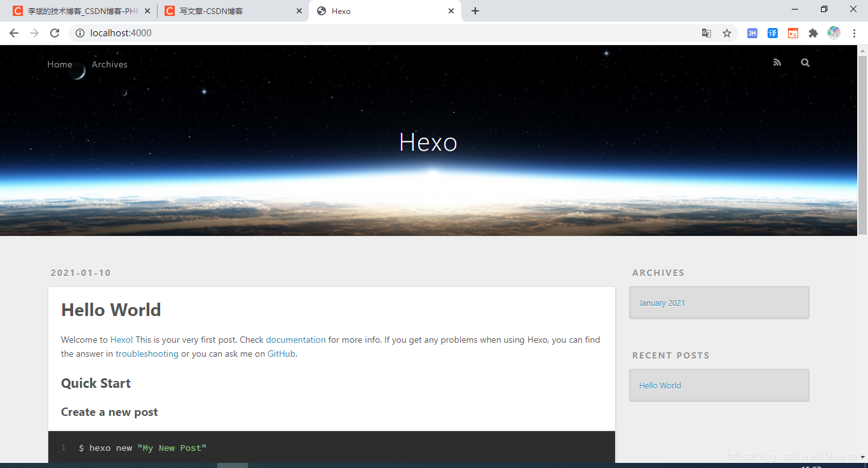The height and width of the screenshot is (468, 868).
Task: Open the 2021-01-10 post date link
Action: point(81,273)
